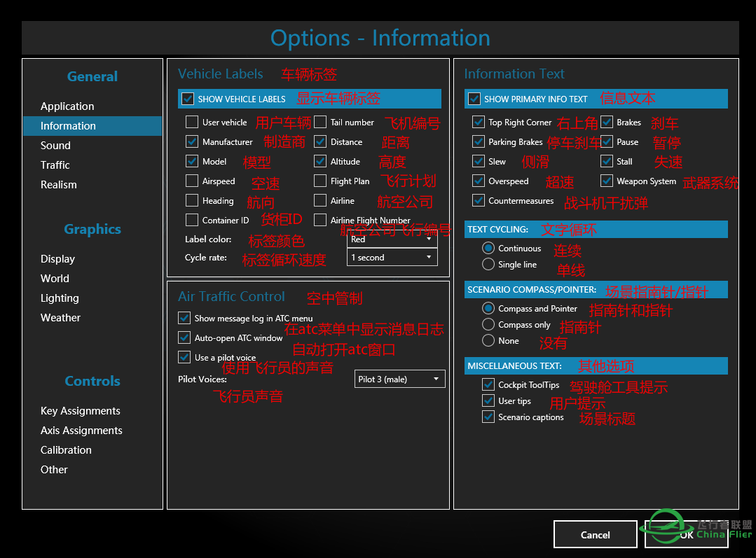Screen dimensions: 756x558
Task: Click the Cancel button
Action: coord(595,534)
